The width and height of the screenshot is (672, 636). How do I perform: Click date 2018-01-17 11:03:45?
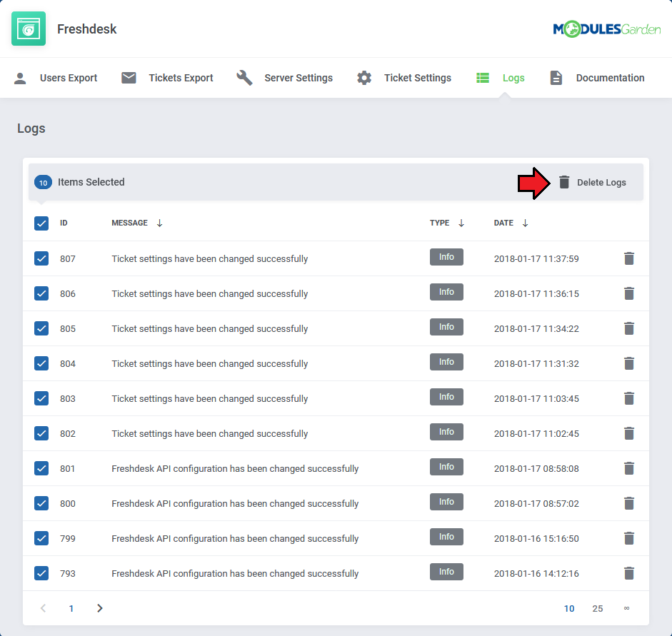click(x=536, y=399)
